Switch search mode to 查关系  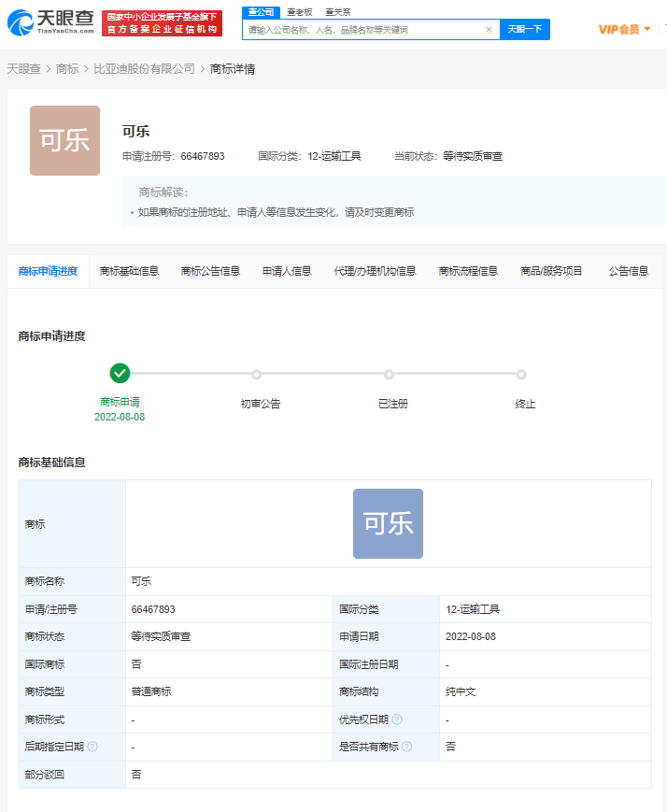337,11
